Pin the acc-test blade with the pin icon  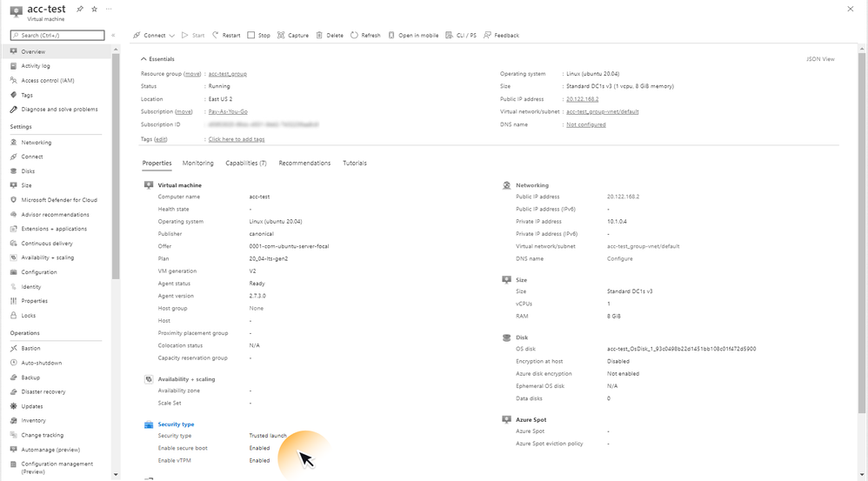click(x=80, y=9)
